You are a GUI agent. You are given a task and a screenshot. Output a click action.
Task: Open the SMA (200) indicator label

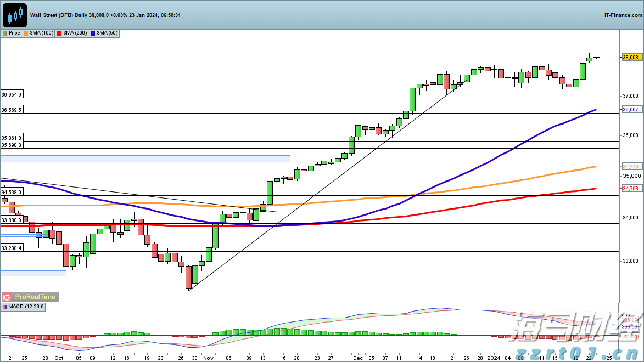point(72,33)
